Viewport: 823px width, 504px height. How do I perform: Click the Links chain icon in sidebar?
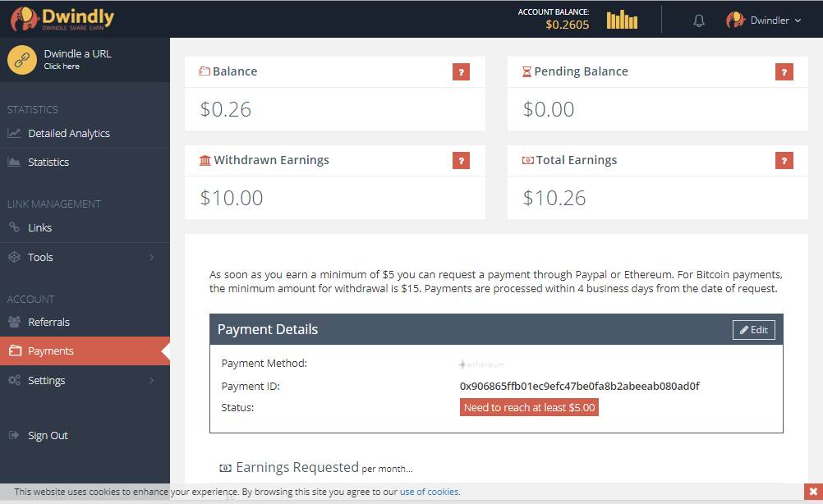(14, 227)
